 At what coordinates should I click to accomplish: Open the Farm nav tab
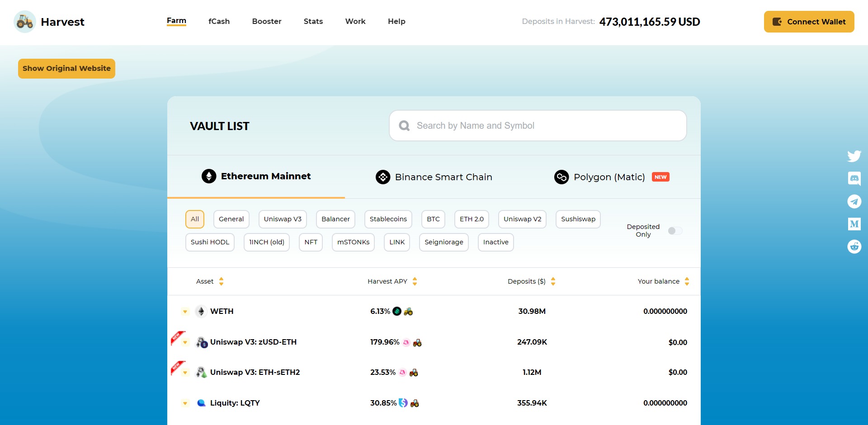(176, 21)
